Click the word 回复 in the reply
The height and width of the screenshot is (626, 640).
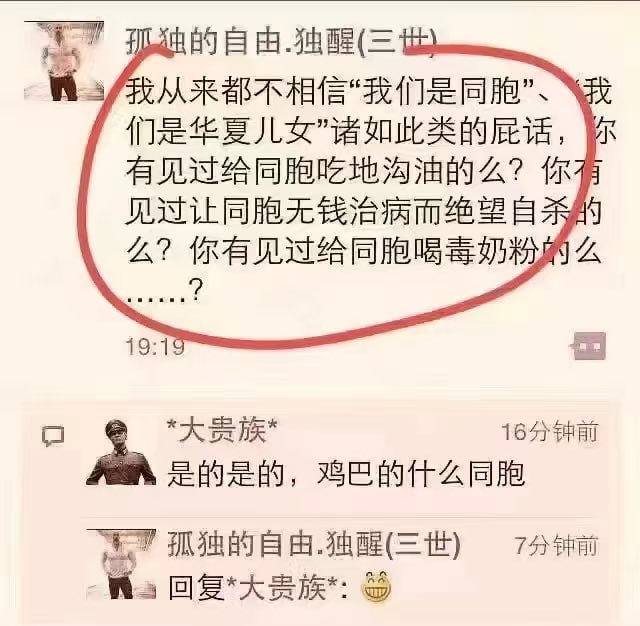point(196,588)
